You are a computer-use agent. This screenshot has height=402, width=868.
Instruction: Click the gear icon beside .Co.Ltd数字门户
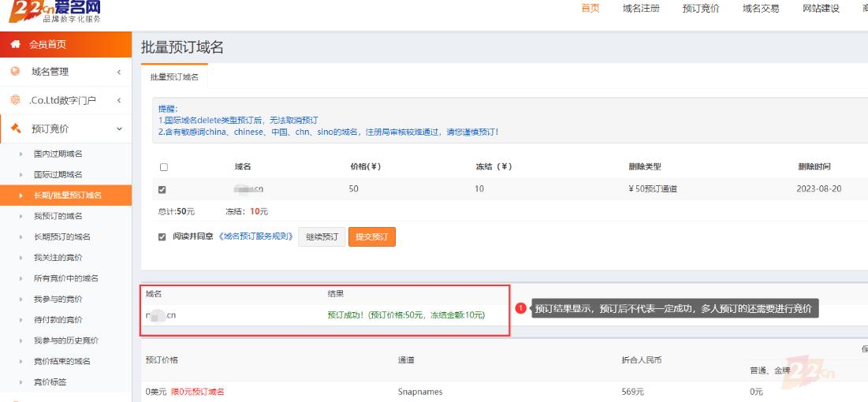15,100
